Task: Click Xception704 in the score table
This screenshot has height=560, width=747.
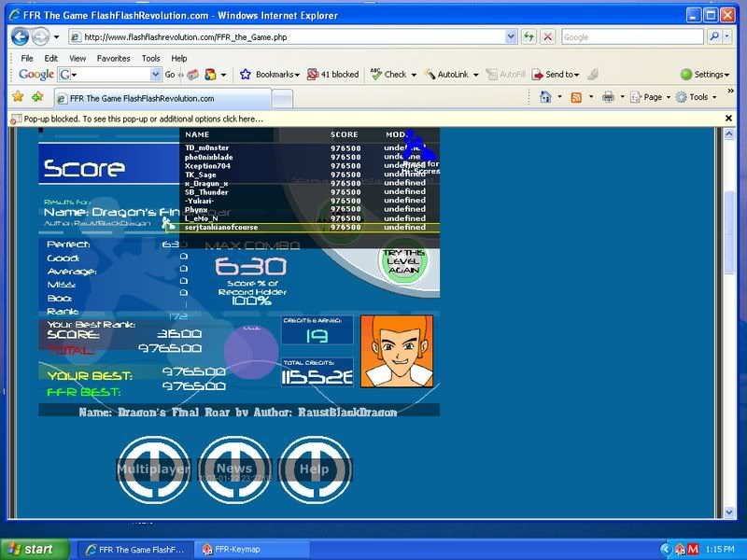Action: click(x=207, y=166)
